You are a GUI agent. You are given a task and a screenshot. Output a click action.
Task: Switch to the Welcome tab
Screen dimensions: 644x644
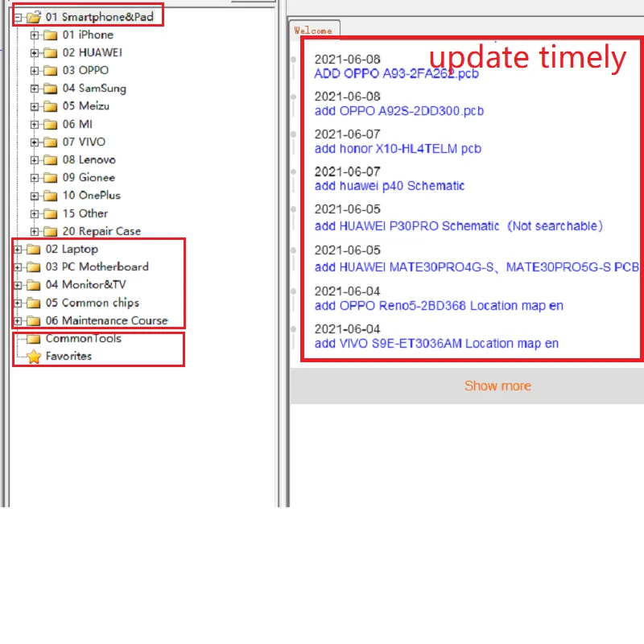(313, 31)
